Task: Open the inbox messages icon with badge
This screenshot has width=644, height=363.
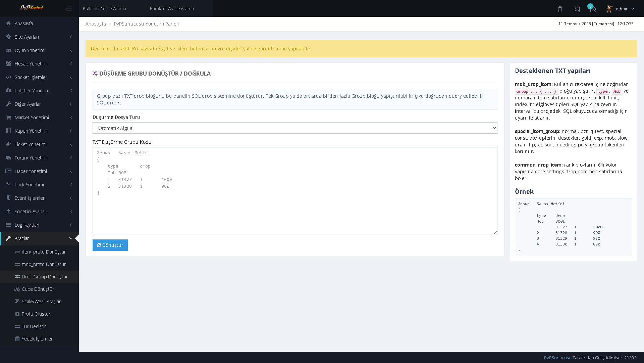Action: (593, 9)
